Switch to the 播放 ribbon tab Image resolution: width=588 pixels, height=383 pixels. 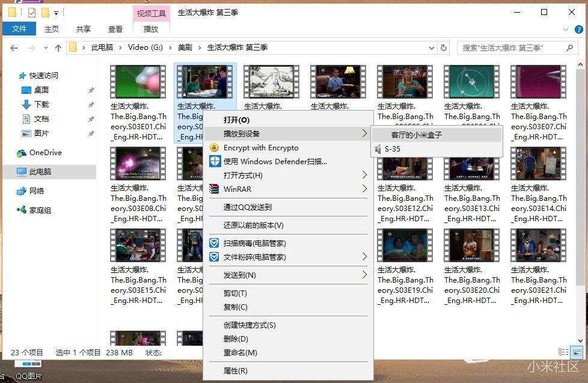[x=151, y=29]
